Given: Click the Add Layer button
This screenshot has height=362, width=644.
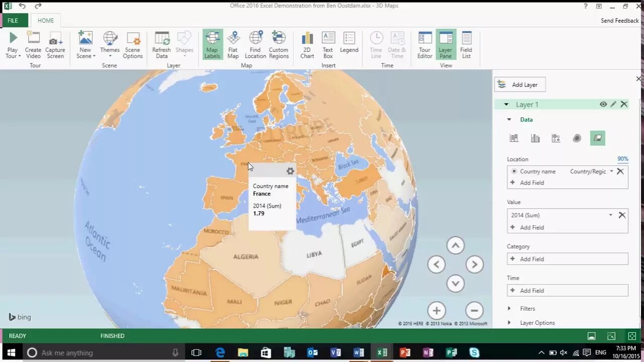Looking at the screenshot, I should tap(520, 84).
